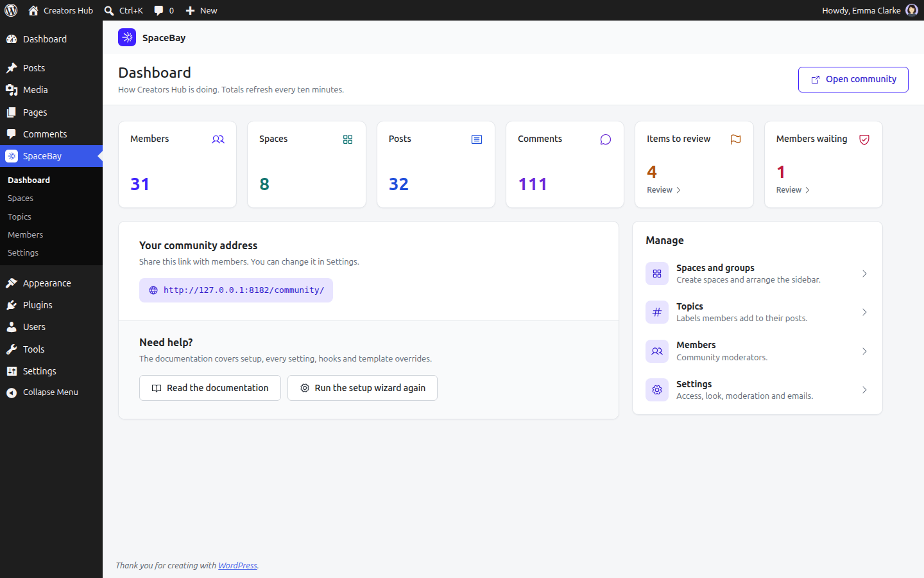Viewport: 924px width, 578px height.
Task: Click the sidebar Media icon
Action: tap(12, 90)
